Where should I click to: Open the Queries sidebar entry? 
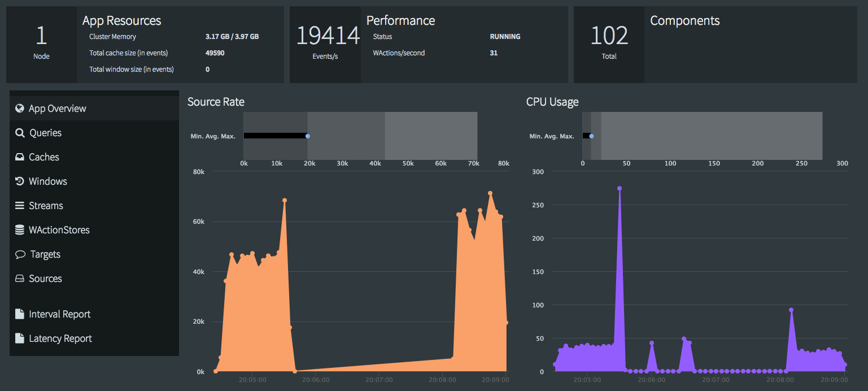click(45, 132)
